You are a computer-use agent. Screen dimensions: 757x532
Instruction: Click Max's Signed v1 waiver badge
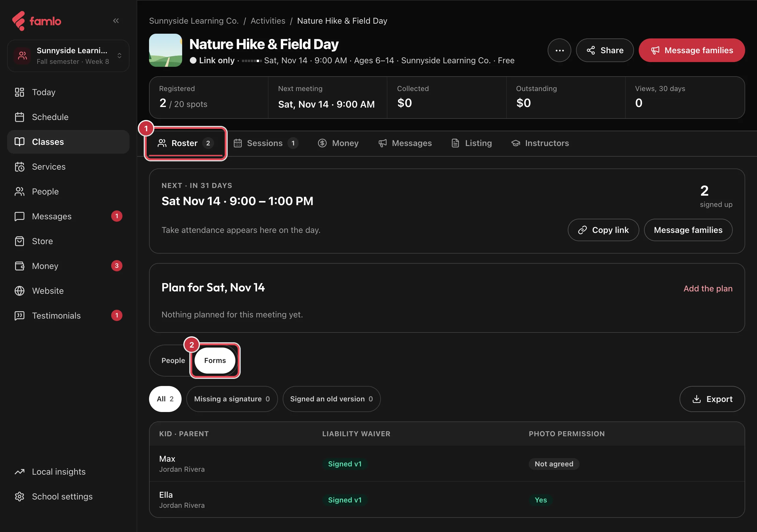[345, 464]
